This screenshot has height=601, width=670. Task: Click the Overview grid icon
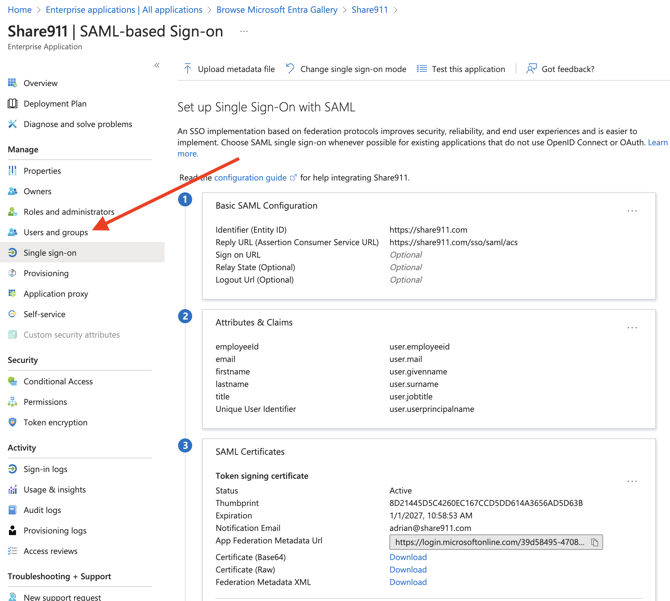12,83
